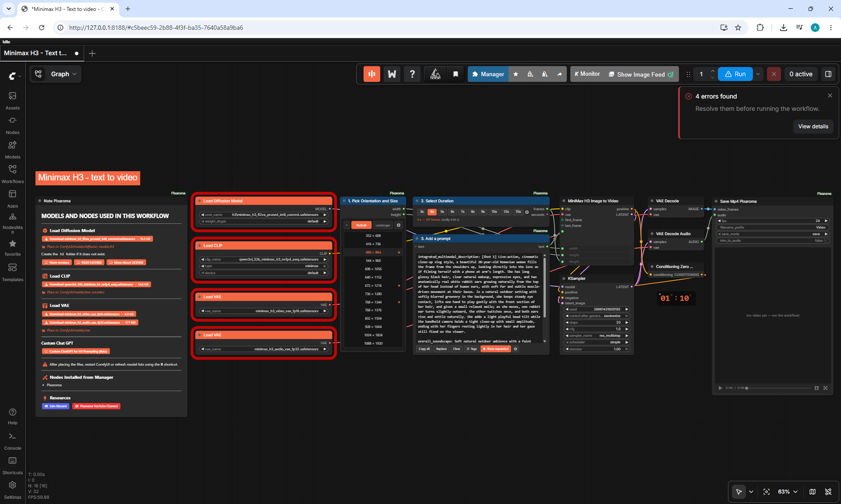Viewport: 841px width, 504px height.
Task: Open the Help menu in sidebar
Action: coord(12,416)
